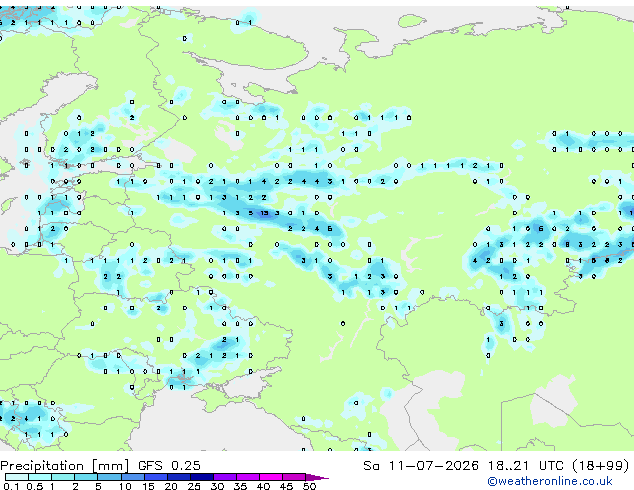Pick the 5–10 mm legend swatch
Screen dimensions: 634x490
click(x=109, y=477)
